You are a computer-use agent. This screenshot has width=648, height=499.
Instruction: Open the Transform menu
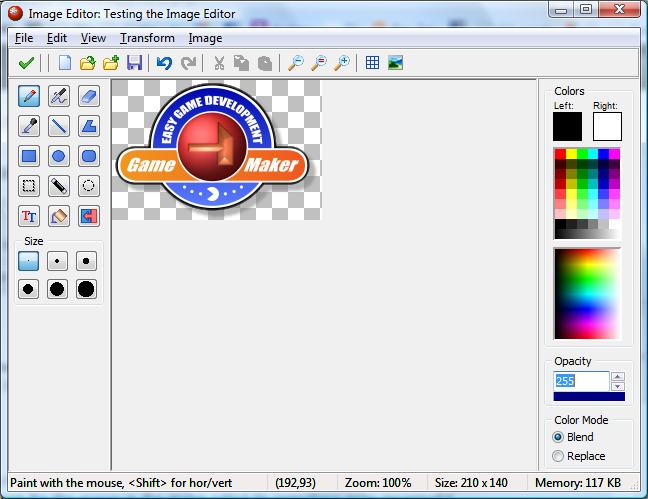147,38
